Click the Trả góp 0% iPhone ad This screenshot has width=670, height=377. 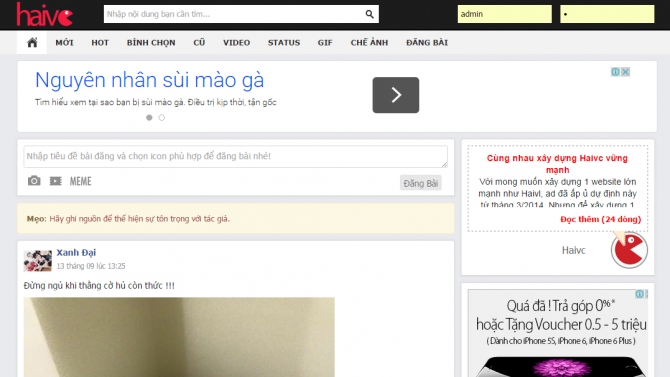pos(558,333)
